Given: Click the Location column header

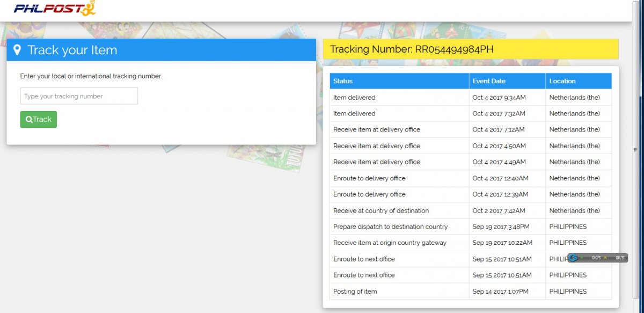Looking at the screenshot, I should (x=562, y=81).
